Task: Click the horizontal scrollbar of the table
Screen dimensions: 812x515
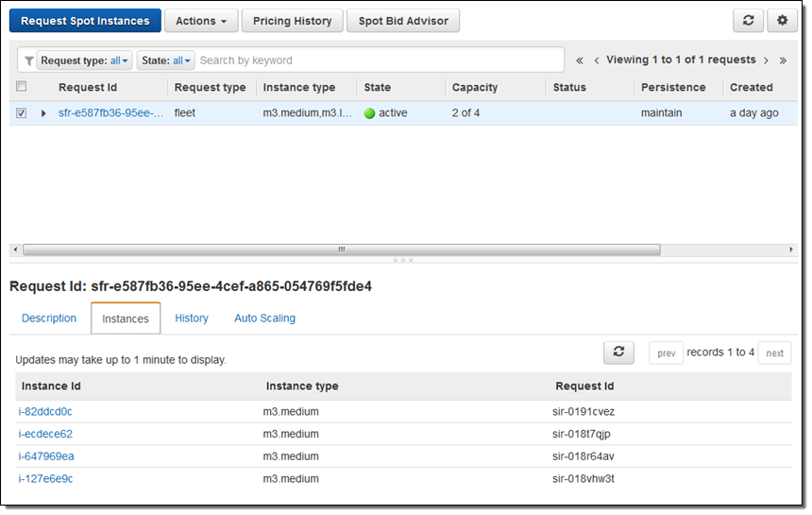Action: pyautogui.click(x=340, y=249)
